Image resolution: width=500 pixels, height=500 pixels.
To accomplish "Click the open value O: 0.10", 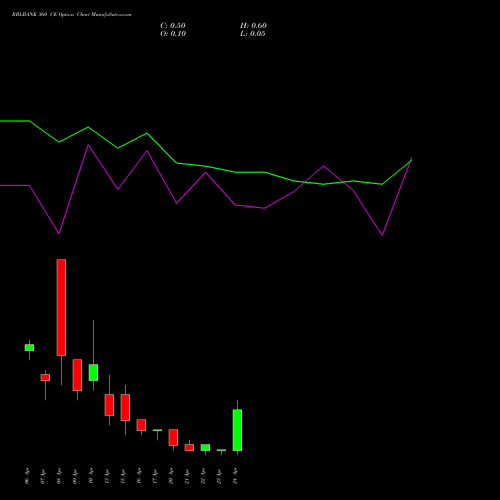I will (173, 34).
